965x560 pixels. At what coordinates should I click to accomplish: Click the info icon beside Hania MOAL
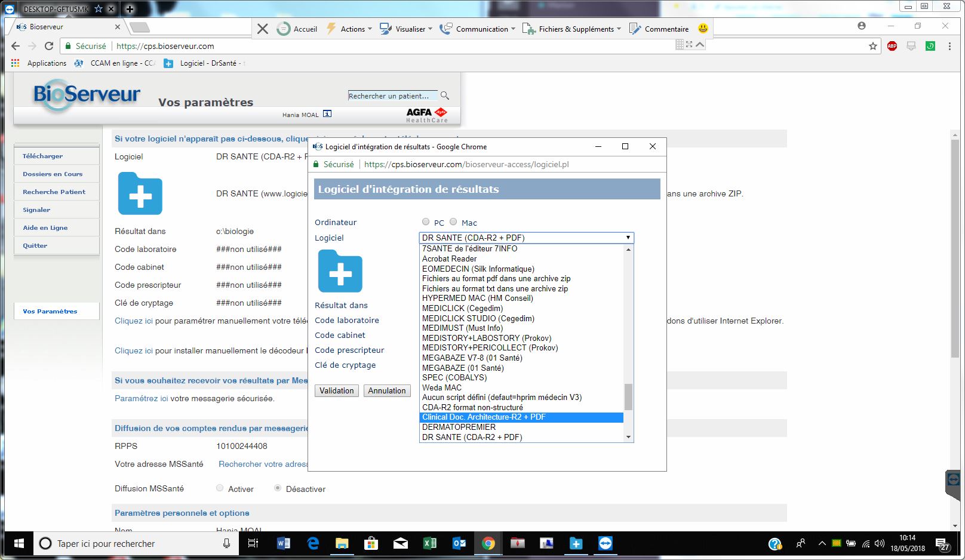(x=327, y=114)
